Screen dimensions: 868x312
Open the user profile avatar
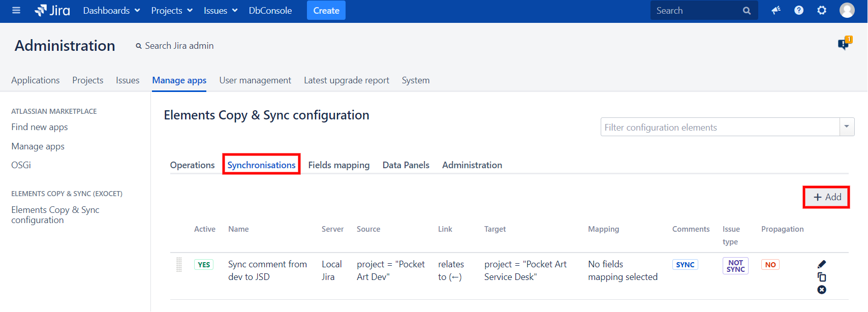coord(847,10)
